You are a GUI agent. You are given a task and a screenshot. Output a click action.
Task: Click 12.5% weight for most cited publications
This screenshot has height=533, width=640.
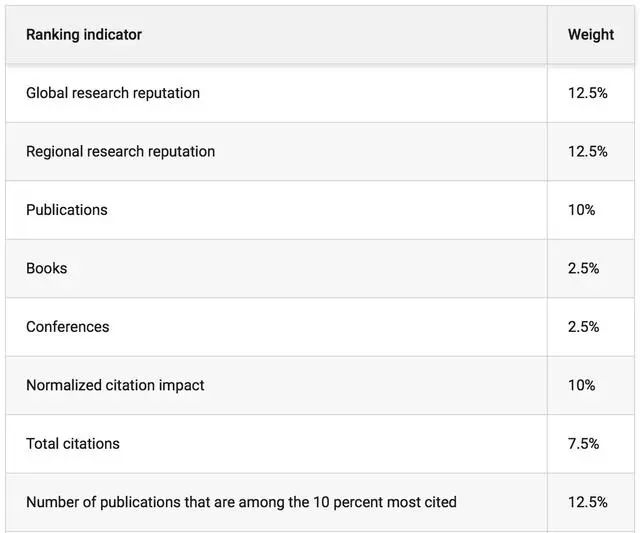[x=587, y=502]
